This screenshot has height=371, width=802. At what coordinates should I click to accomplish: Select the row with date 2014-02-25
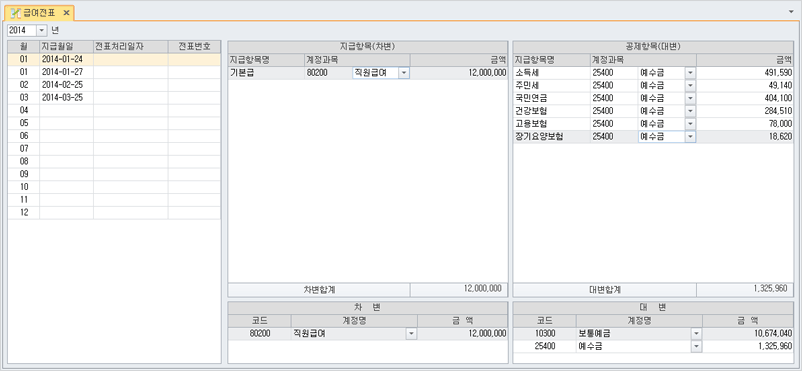114,84
